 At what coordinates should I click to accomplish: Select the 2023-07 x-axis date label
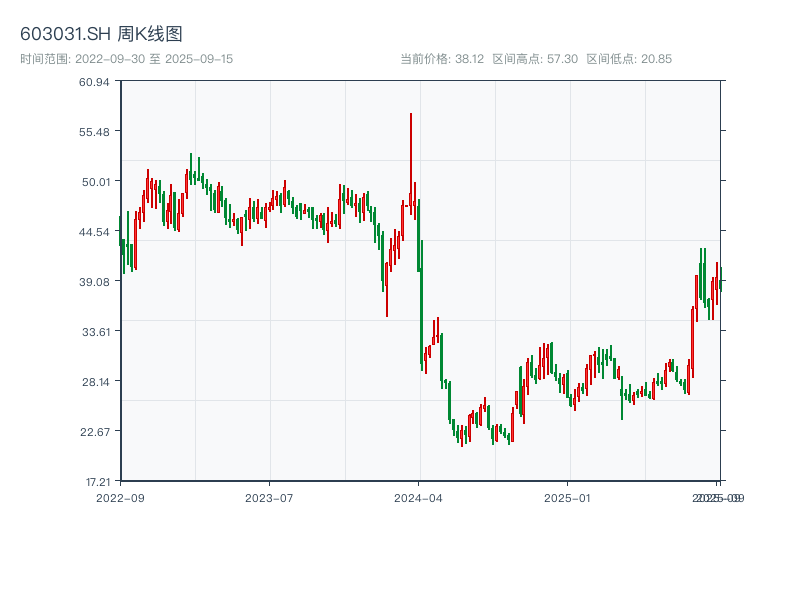[269, 497]
